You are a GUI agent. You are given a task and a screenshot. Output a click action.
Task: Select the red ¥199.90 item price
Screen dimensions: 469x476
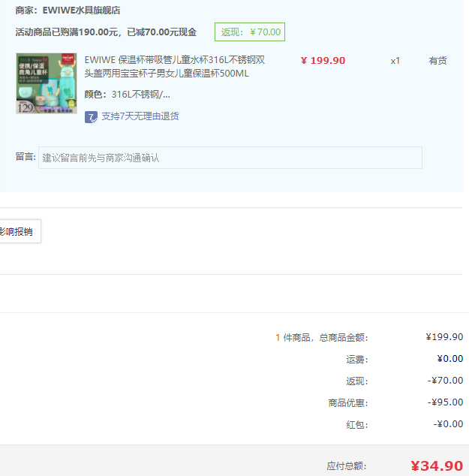point(323,61)
